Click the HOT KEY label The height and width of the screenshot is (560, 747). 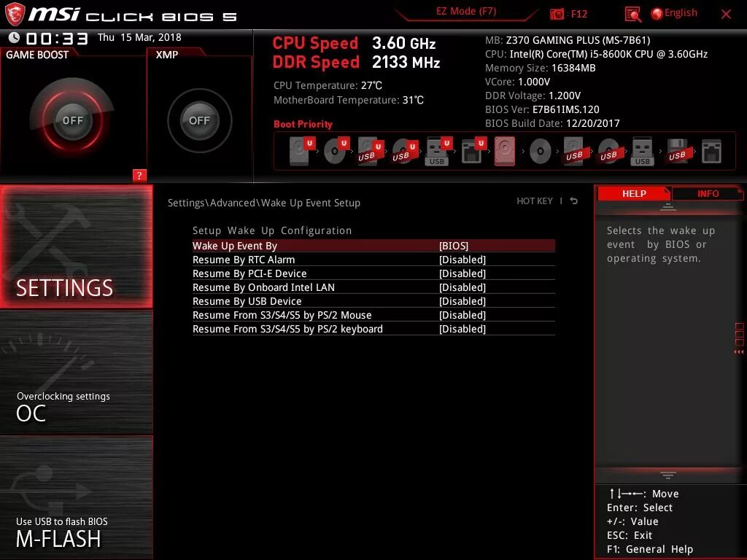[x=535, y=201]
